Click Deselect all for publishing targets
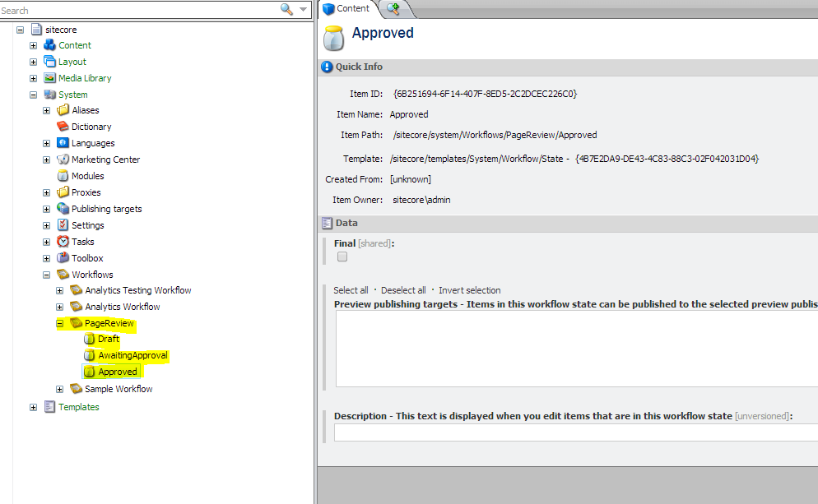 coord(403,289)
